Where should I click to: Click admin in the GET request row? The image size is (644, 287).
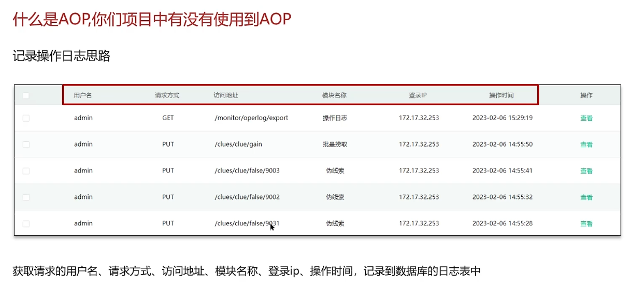[83, 118]
